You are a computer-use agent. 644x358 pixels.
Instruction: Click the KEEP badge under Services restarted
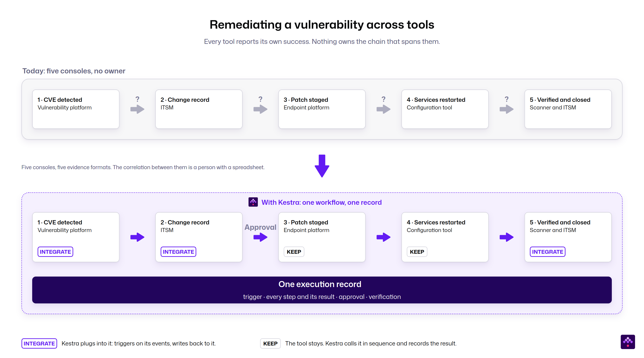[x=417, y=252]
